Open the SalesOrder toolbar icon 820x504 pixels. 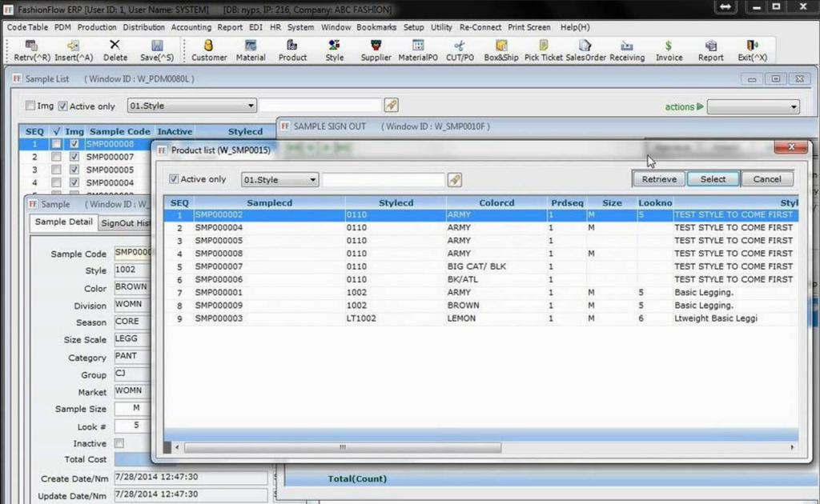585,46
